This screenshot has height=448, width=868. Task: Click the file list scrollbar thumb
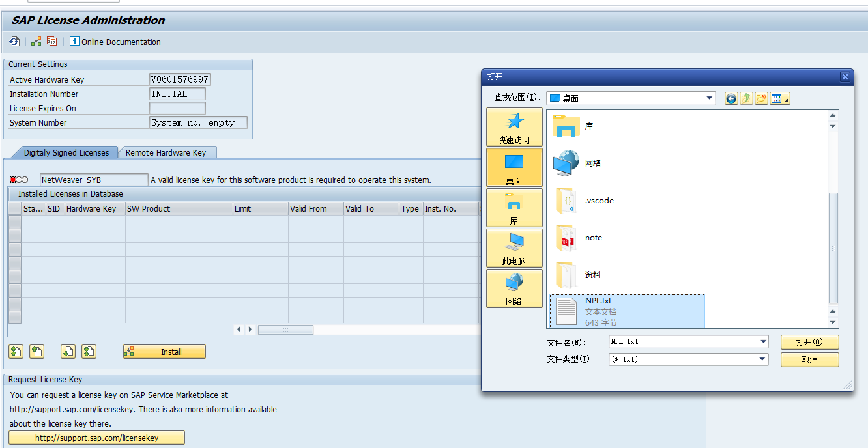(833, 249)
